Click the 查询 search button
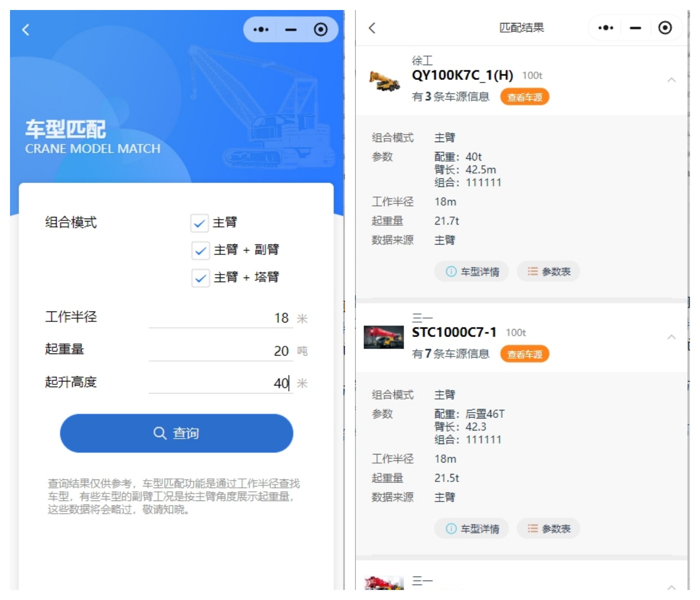Image resolution: width=700 pixels, height=600 pixels. tap(176, 433)
